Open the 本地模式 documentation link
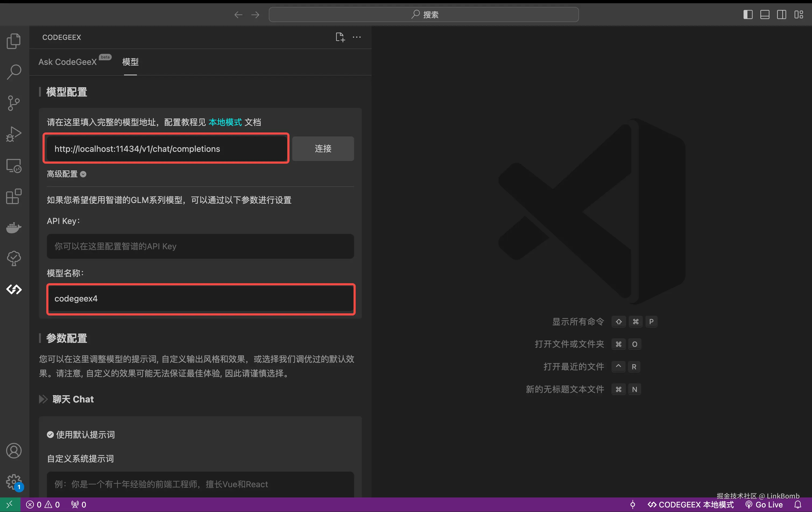Image resolution: width=812 pixels, height=512 pixels. (x=225, y=122)
